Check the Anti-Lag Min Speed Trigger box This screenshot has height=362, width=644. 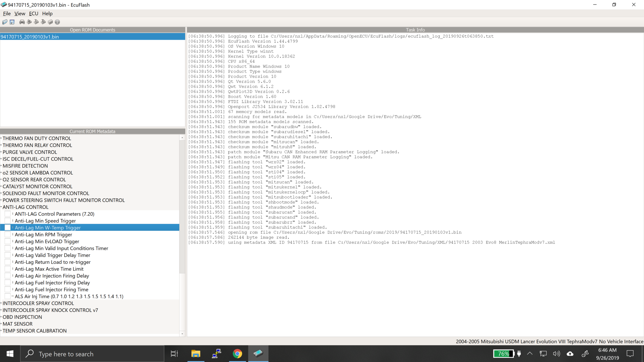tap(7, 221)
